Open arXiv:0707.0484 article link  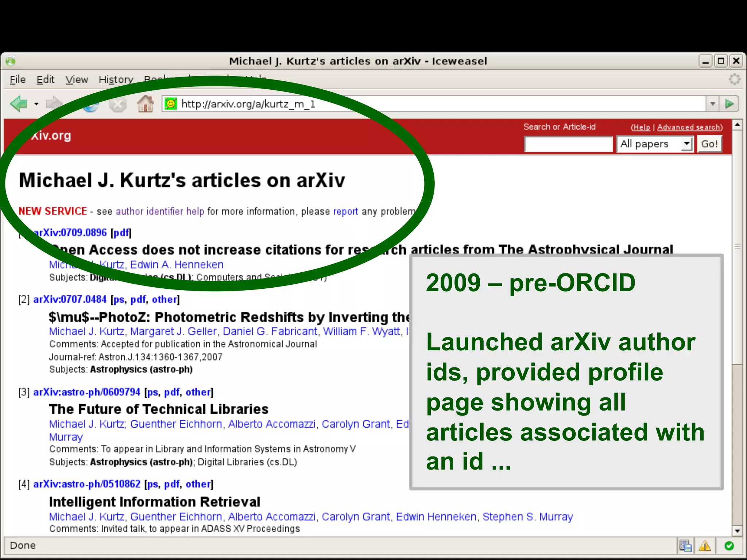coord(70,299)
